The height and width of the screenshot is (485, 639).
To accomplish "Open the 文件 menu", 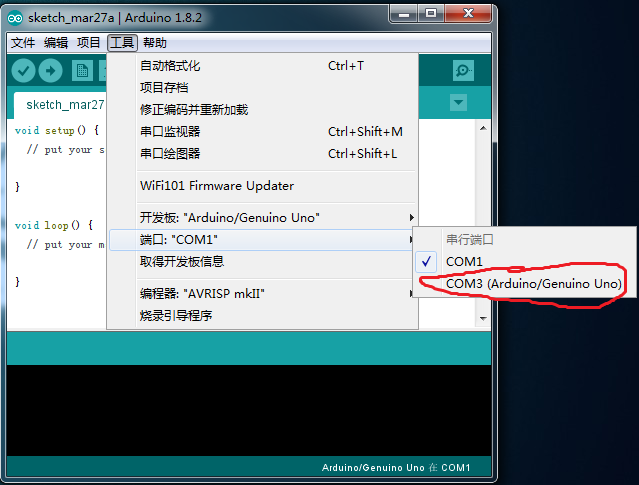I will pos(23,43).
